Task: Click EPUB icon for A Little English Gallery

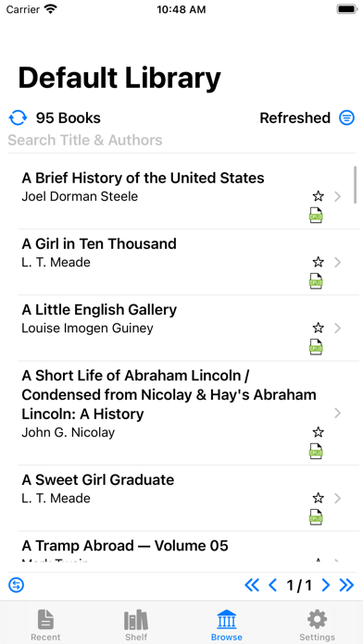Action: 316,347
